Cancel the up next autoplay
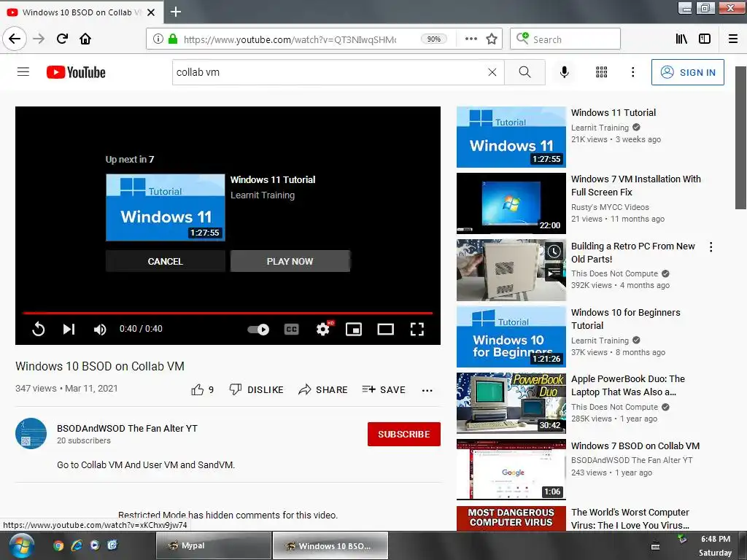 pyautogui.click(x=166, y=262)
